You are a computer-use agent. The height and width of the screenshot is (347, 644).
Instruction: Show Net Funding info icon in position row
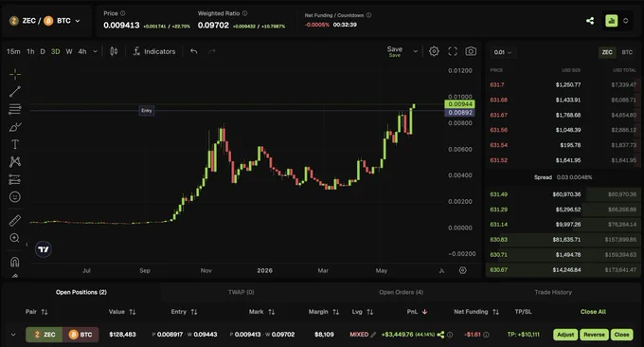click(x=486, y=335)
